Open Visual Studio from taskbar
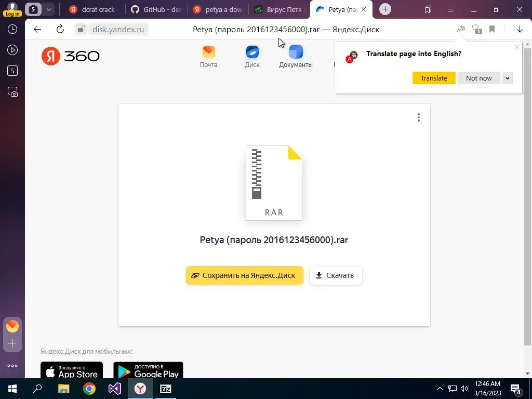Viewport: 532px width, 399px height. click(115, 389)
